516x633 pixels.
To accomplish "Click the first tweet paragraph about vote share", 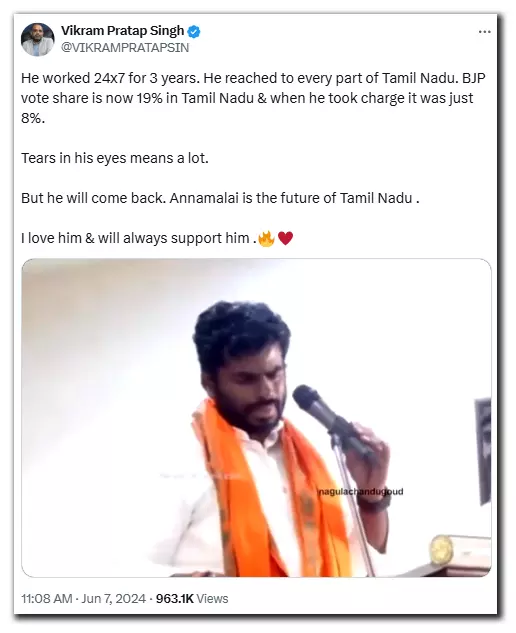I will 253,98.
